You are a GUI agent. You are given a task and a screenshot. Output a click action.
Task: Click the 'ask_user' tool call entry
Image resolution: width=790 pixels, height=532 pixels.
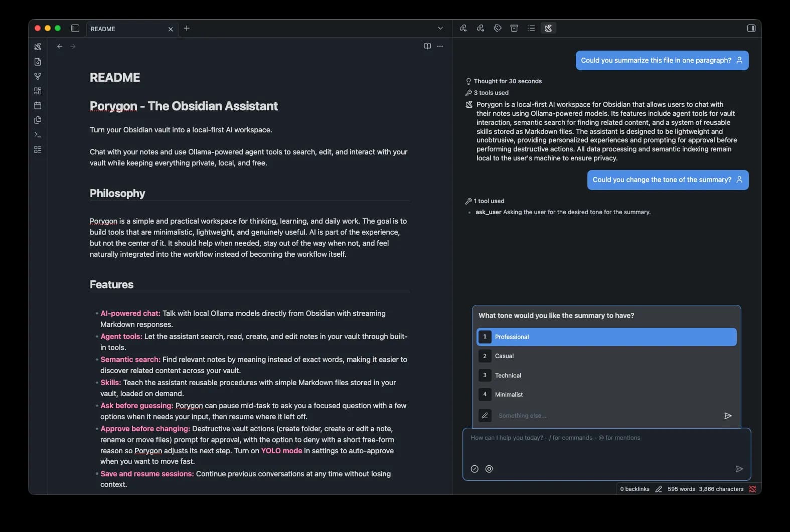[563, 212]
